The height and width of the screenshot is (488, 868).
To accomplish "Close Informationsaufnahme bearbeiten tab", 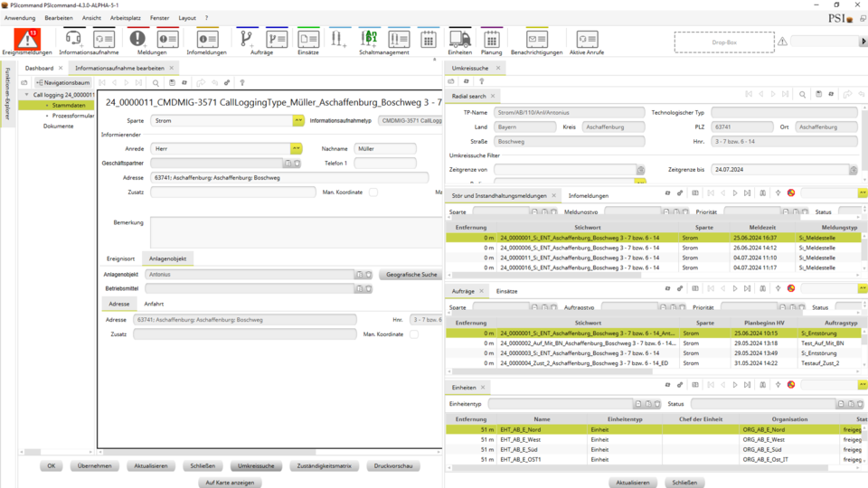I will click(172, 68).
